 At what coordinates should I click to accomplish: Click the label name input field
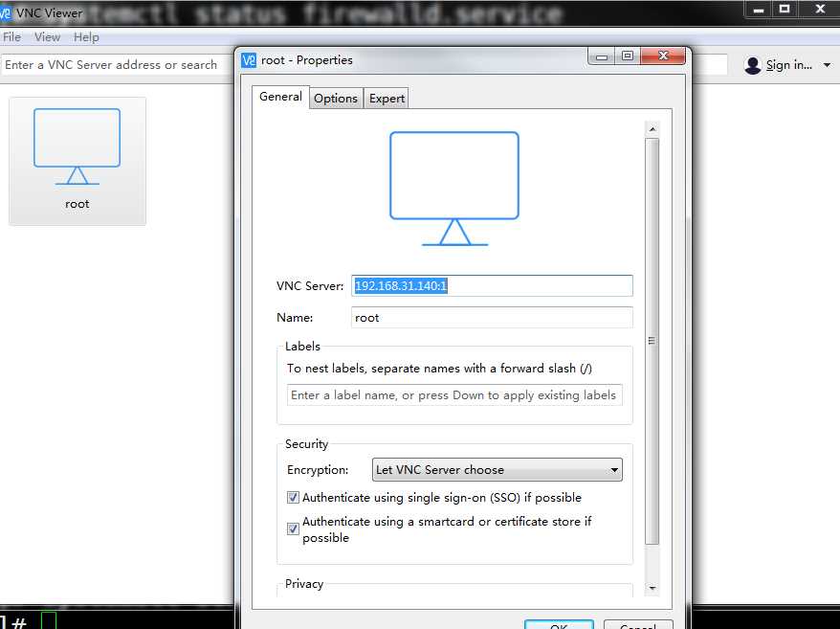[454, 395]
